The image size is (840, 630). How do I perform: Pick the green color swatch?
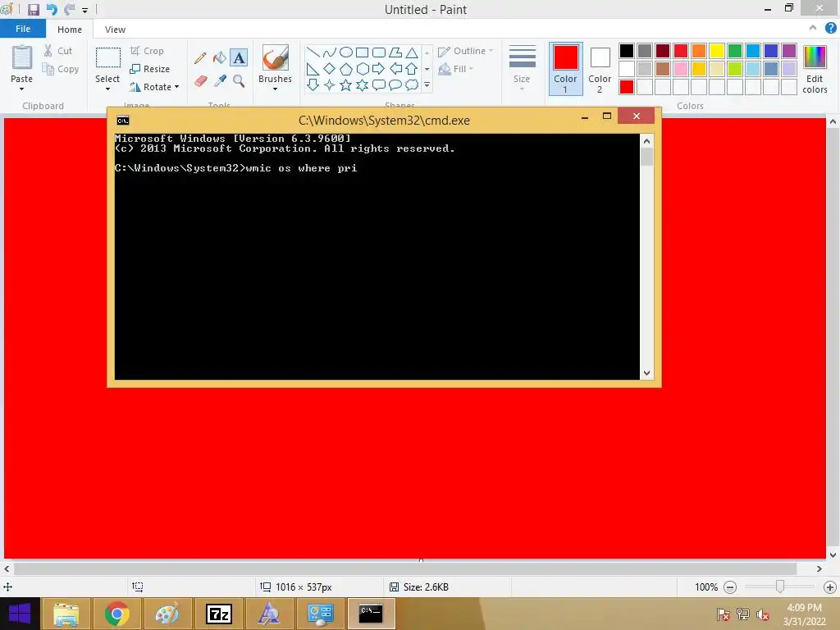coord(735,50)
